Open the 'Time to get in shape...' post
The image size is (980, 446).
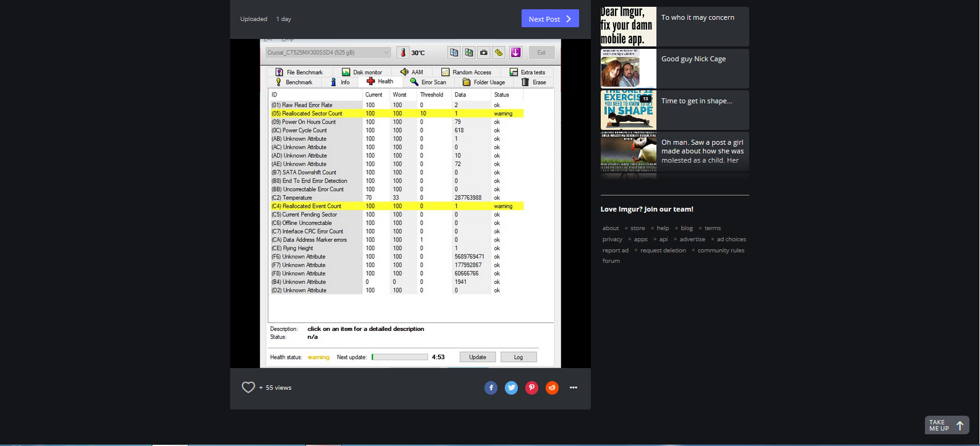(x=674, y=110)
